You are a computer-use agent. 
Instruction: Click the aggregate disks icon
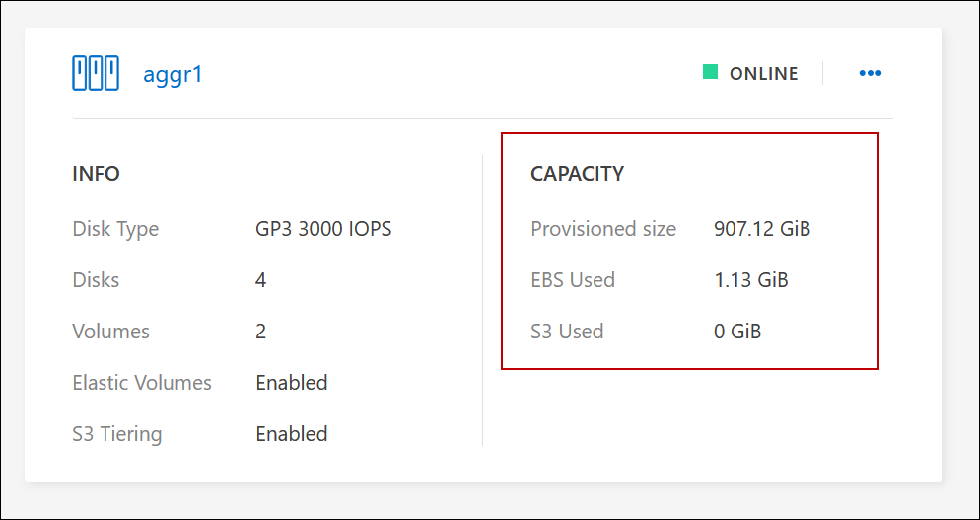point(96,74)
